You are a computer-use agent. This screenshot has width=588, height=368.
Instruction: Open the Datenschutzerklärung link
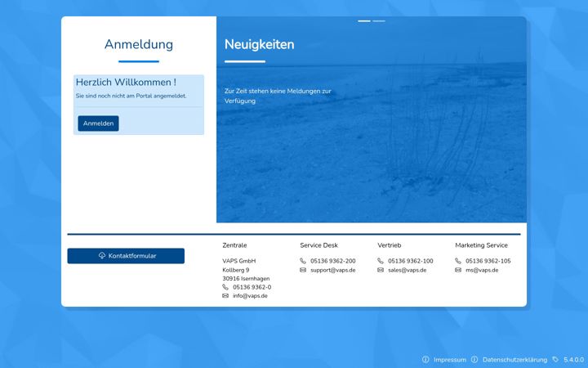514,360
